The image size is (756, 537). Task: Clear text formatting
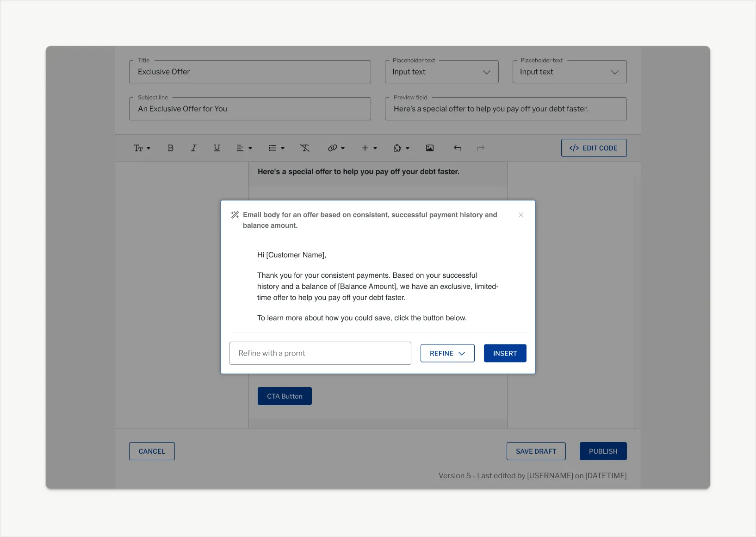(304, 148)
